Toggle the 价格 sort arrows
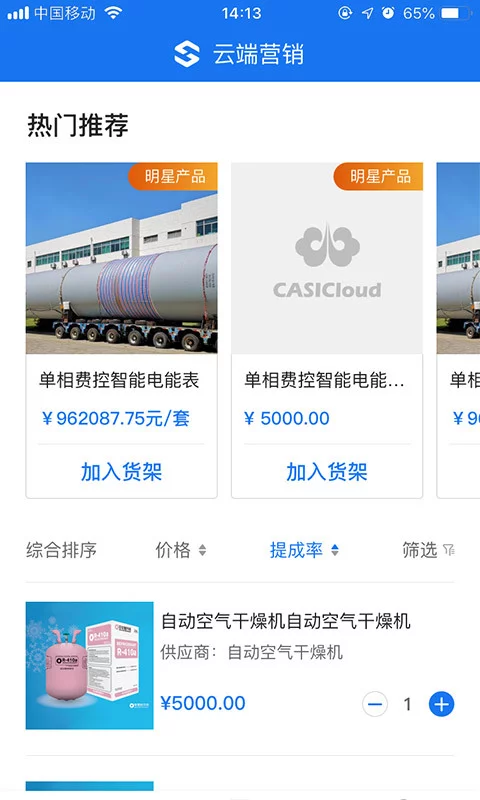Image resolution: width=480 pixels, height=800 pixels. pyautogui.click(x=203, y=550)
